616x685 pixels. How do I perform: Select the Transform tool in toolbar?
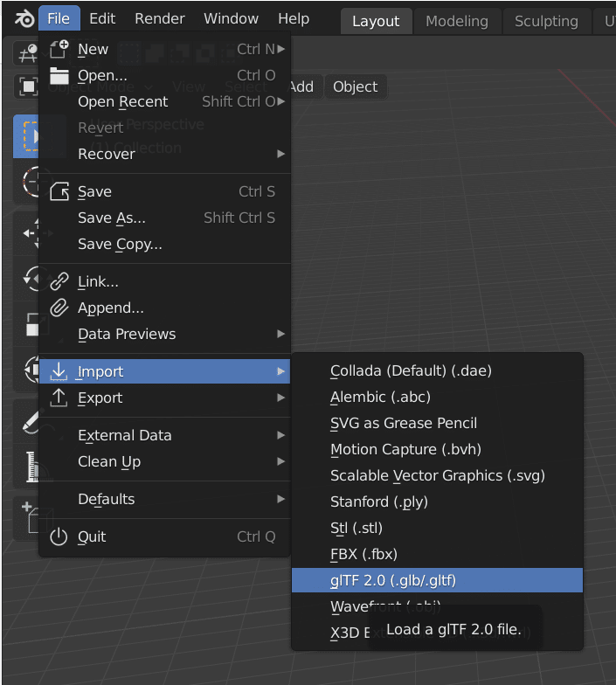(26, 370)
